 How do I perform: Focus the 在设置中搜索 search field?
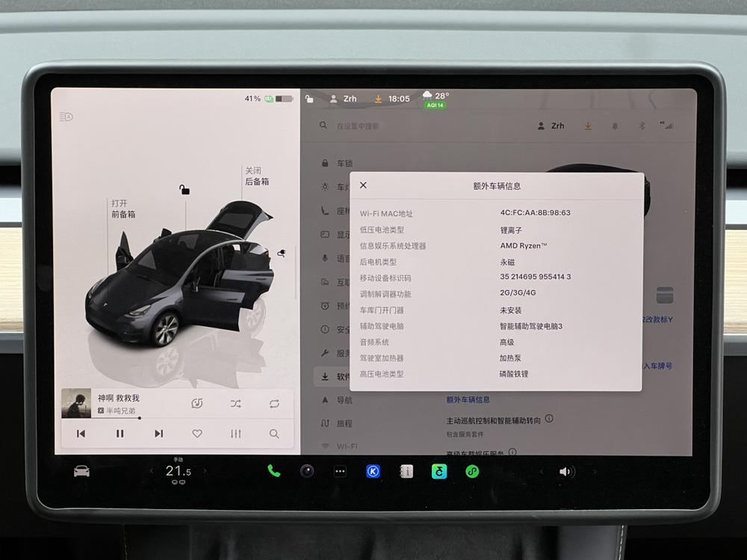point(357,125)
